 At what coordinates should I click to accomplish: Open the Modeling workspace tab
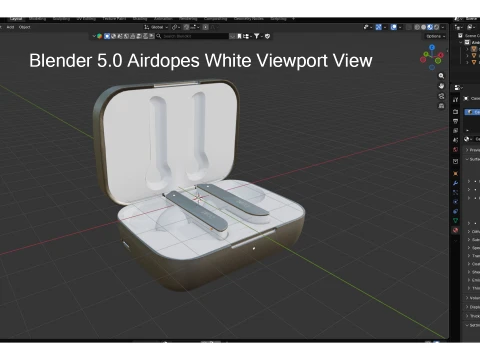[37, 19]
